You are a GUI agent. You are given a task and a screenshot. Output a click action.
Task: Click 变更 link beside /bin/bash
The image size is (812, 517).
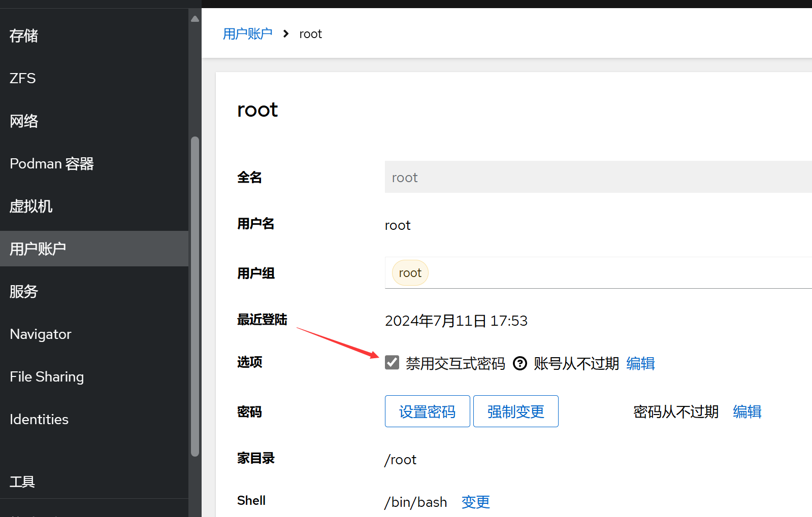tap(475, 502)
